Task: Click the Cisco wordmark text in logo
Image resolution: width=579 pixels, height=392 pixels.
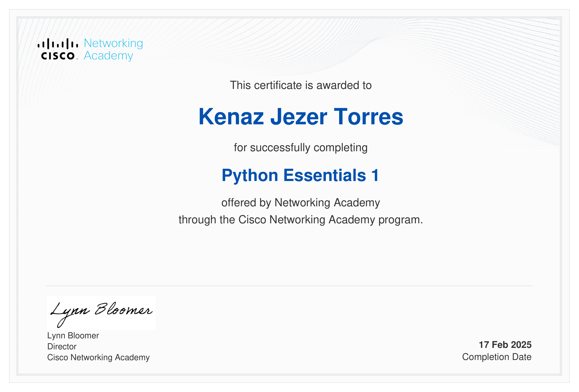Action: 58,56
